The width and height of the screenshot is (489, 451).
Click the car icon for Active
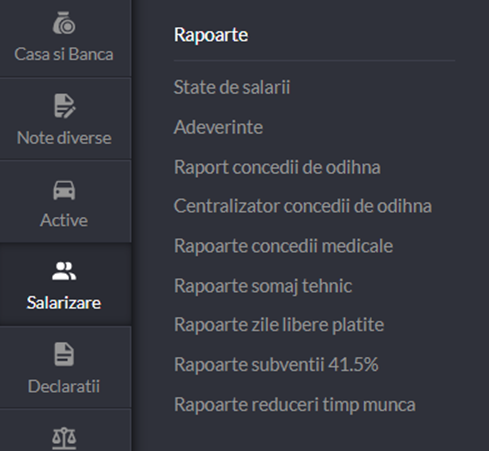(64, 190)
